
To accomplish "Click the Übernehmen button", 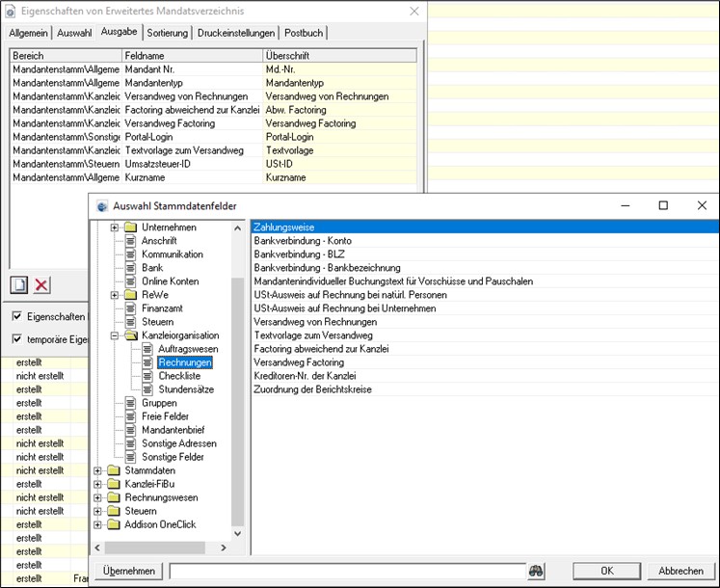I will (129, 571).
